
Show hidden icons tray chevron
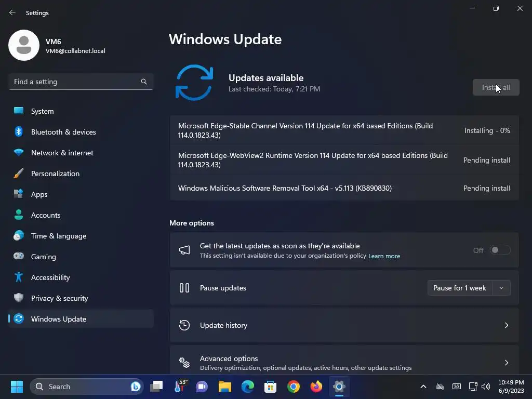tap(423, 387)
